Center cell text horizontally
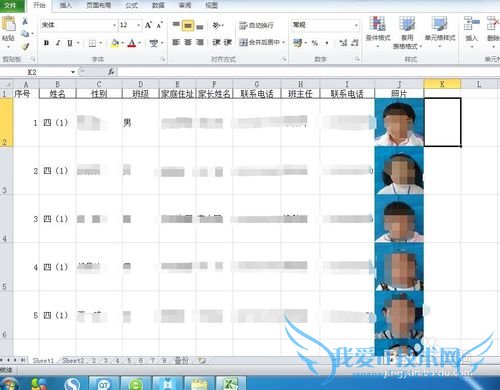The height and width of the screenshot is (390, 500). coord(188,42)
